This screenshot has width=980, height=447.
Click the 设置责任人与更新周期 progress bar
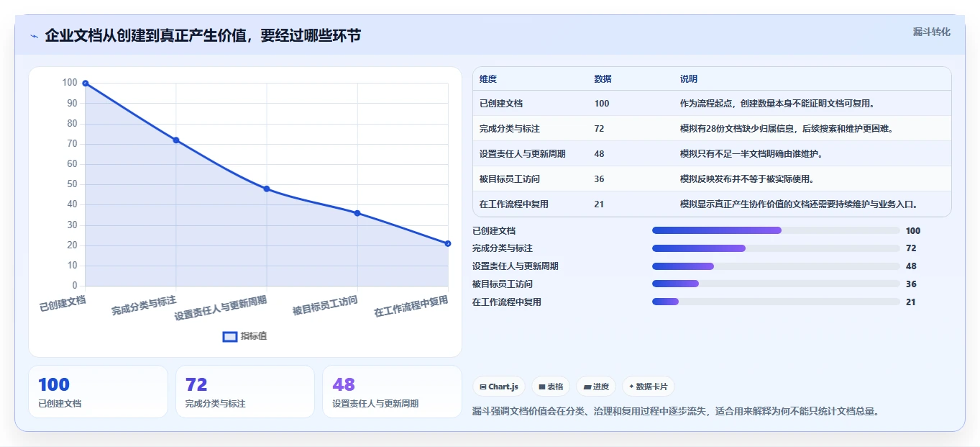click(x=776, y=266)
